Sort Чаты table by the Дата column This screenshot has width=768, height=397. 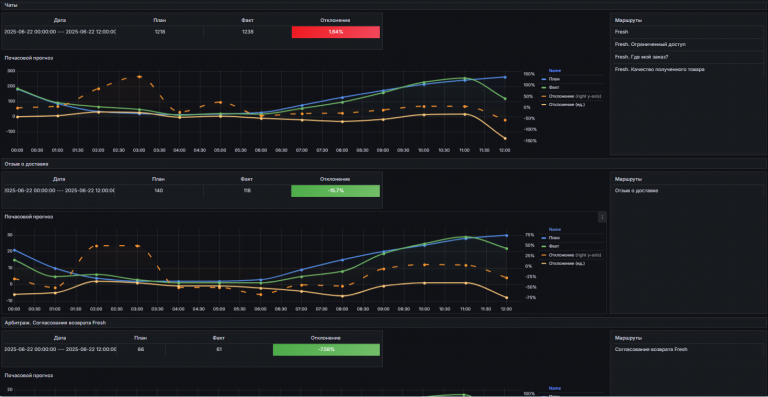60,20
